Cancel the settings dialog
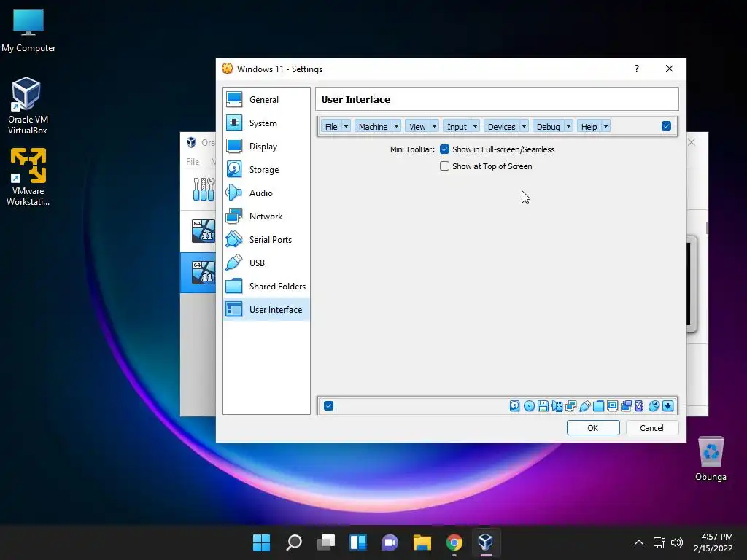 [651, 427]
